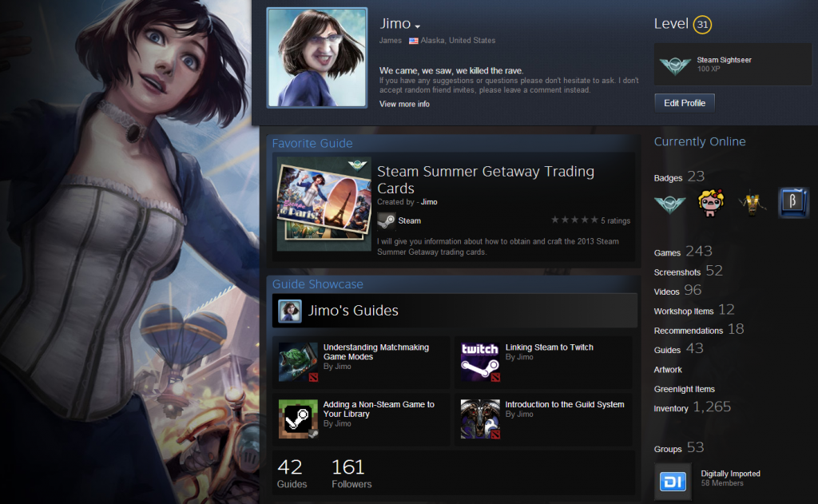Select Adding a Non-Steam Game guide
818x504 pixels.
(x=379, y=409)
